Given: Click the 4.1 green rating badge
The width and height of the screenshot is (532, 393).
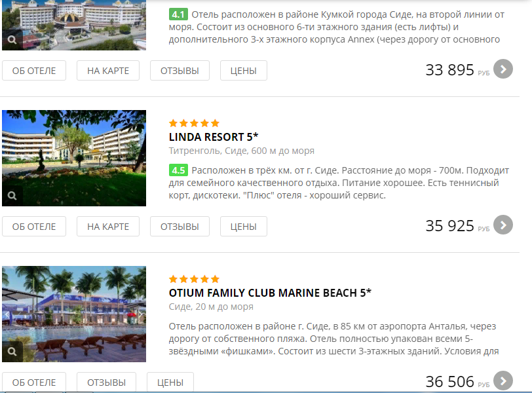Looking at the screenshot, I should point(178,14).
